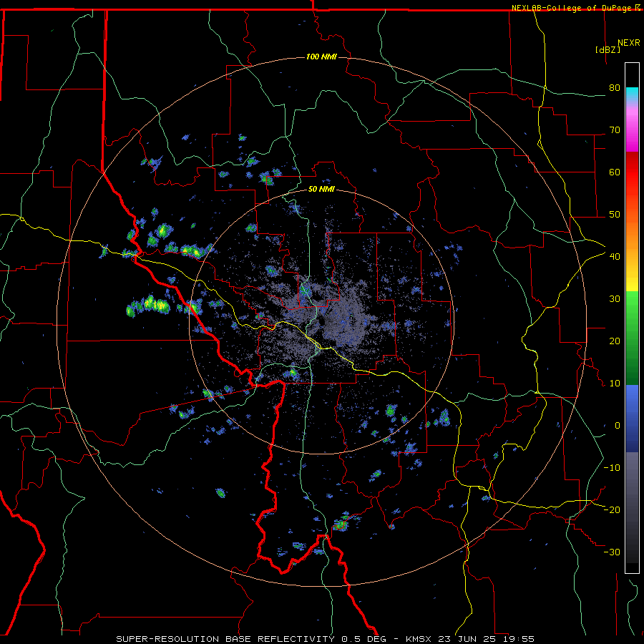Click the [dBZ] units label

[x=608, y=49]
